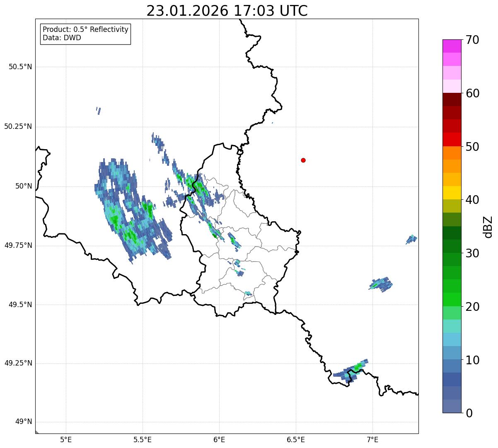Click the '49.25°N' latitude label

tap(18, 363)
